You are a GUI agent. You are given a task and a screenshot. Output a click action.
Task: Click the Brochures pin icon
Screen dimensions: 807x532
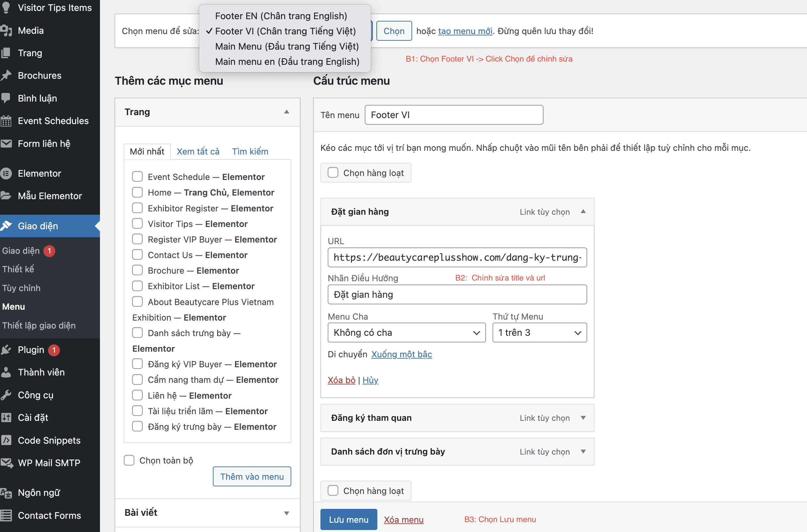coord(6,75)
